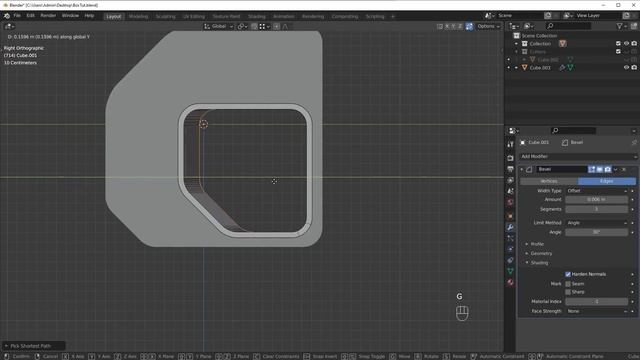
Task: Select Cube.003 in the outliner
Action: pyautogui.click(x=540, y=68)
